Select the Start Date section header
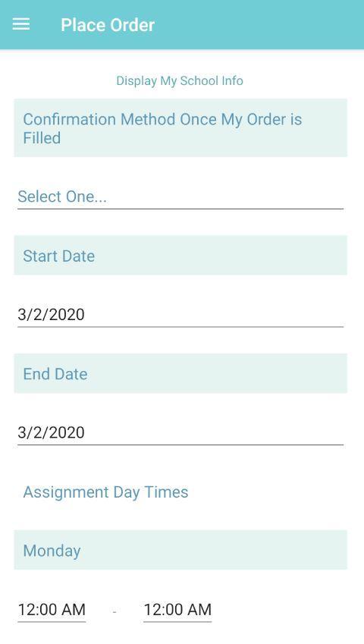The image size is (364, 644). 180,255
